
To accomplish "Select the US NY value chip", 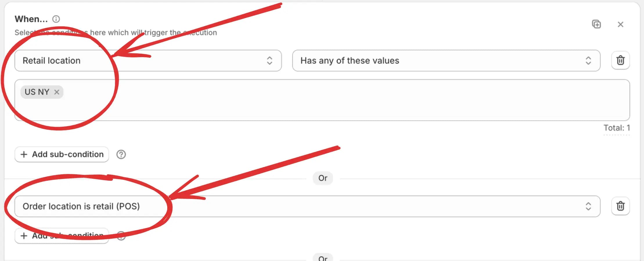I will 37,92.
